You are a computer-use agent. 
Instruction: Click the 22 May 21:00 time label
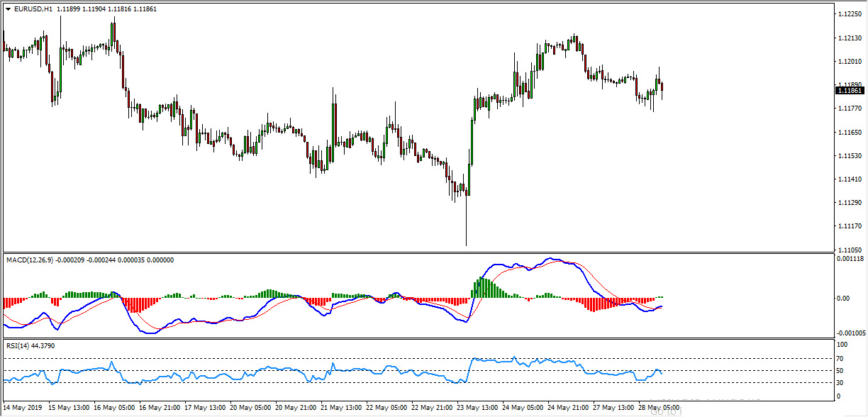click(433, 408)
